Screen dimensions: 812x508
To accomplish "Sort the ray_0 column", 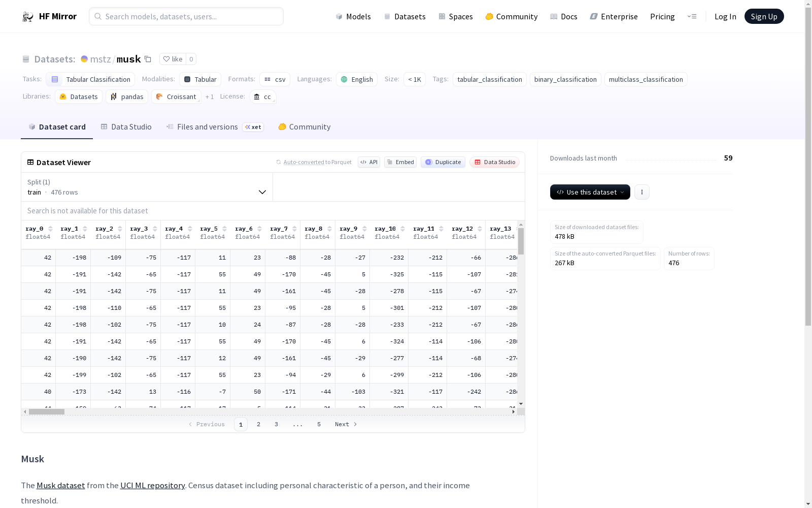I will pyautogui.click(x=50, y=229).
